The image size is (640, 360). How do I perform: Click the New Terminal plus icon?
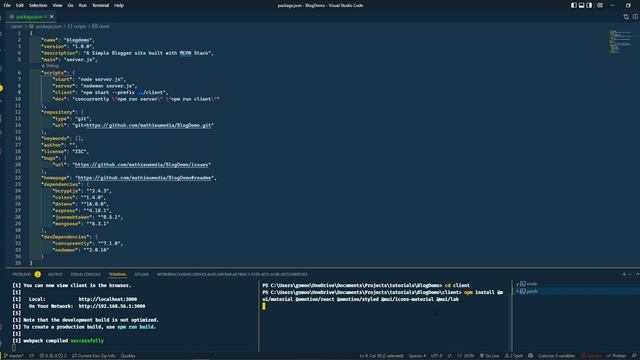tap(624, 274)
